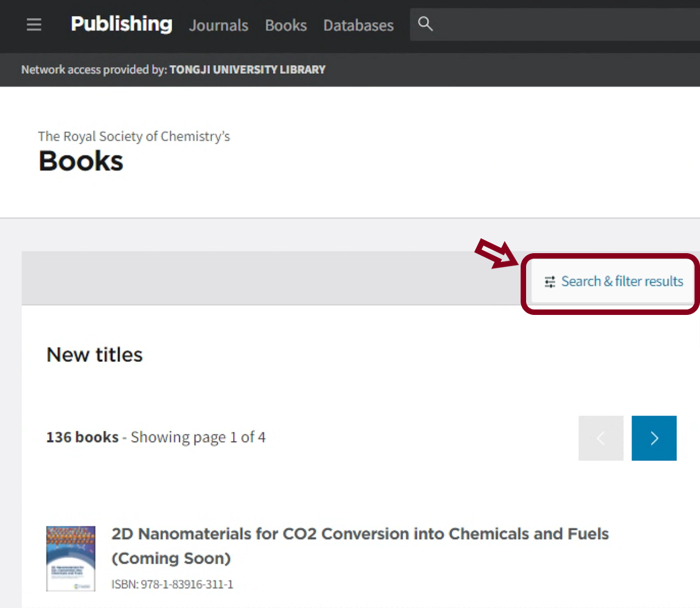Image resolution: width=700 pixels, height=608 pixels.
Task: Go to Journals in top navigation
Action: click(218, 25)
